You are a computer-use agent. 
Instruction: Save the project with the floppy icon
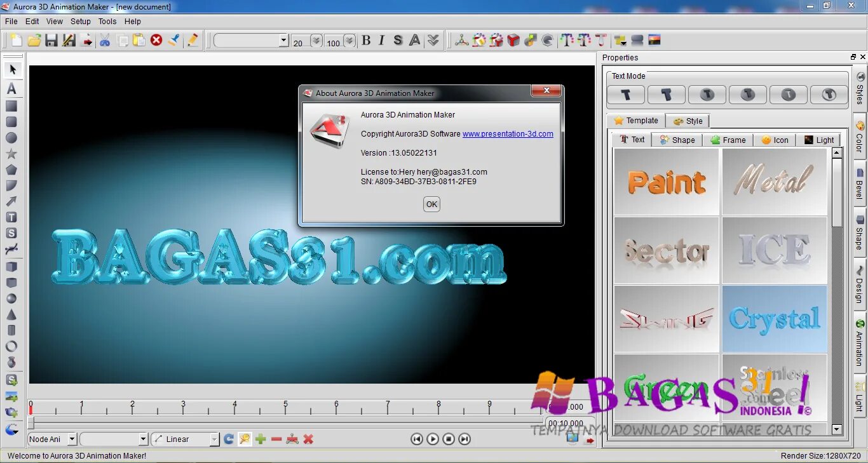51,41
